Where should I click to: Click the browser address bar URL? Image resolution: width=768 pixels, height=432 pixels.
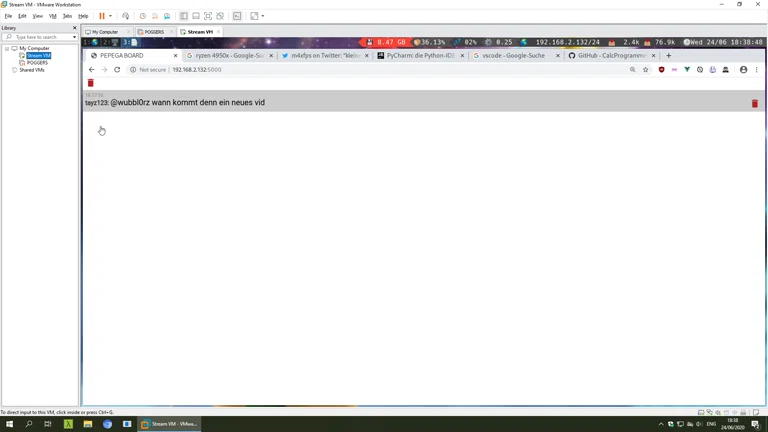click(196, 70)
